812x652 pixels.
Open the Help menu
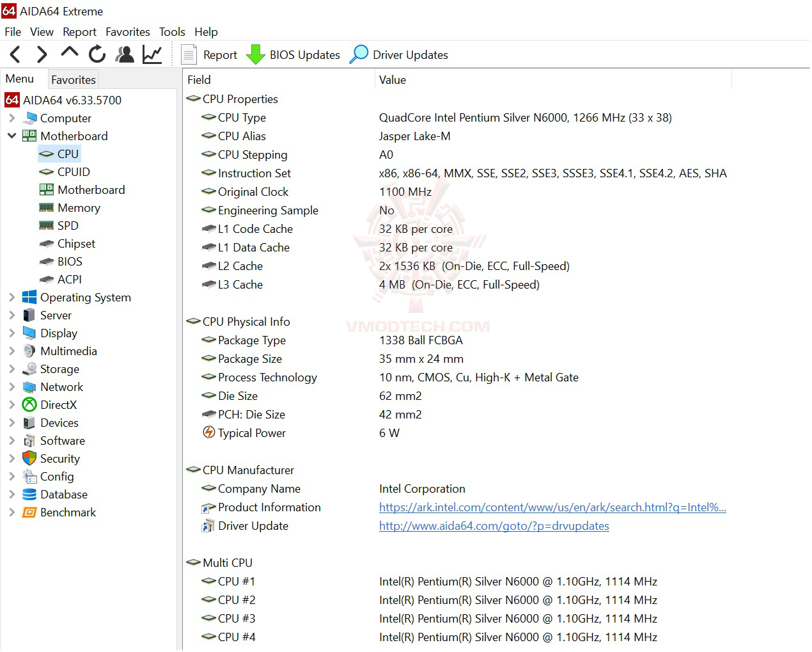point(206,32)
